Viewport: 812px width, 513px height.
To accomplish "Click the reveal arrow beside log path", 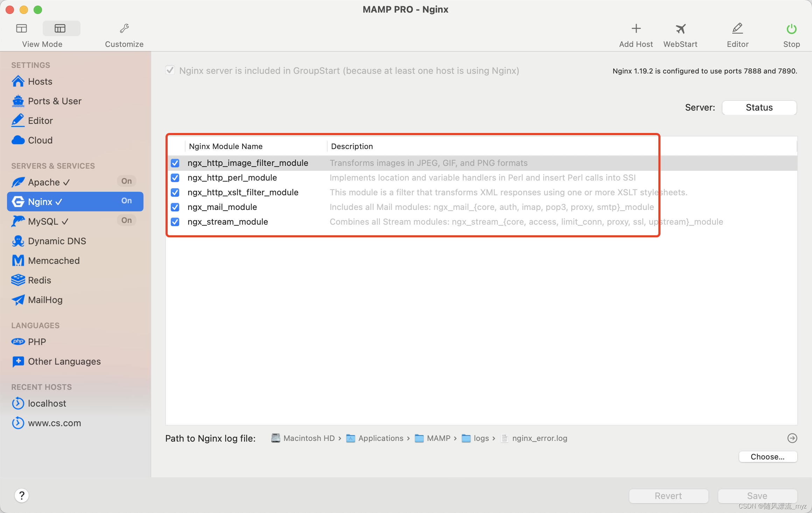I will (792, 438).
